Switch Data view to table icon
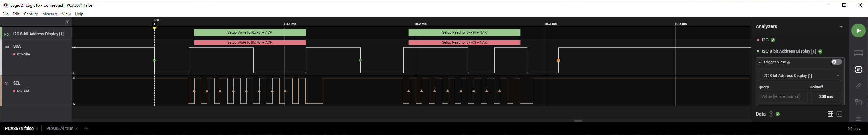 (831, 114)
